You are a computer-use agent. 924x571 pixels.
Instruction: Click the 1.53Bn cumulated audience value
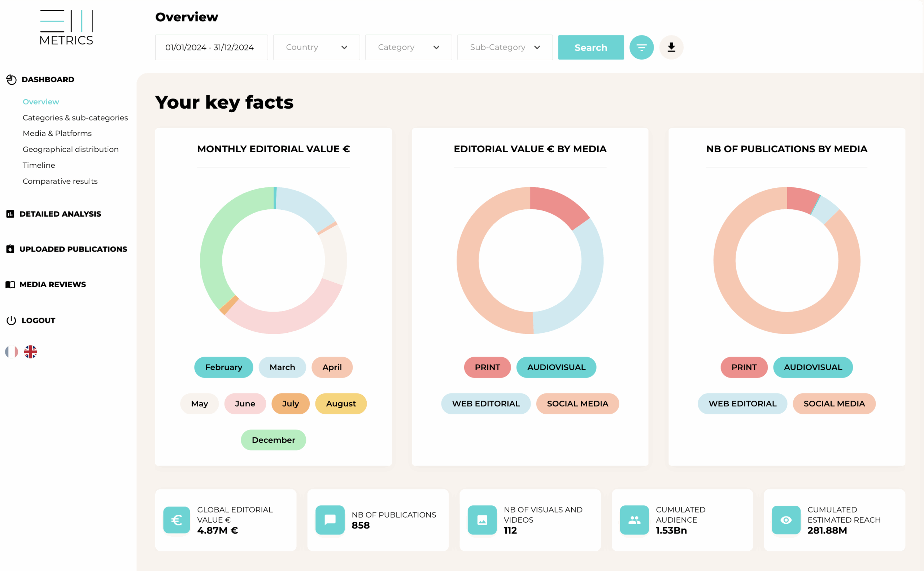click(671, 530)
